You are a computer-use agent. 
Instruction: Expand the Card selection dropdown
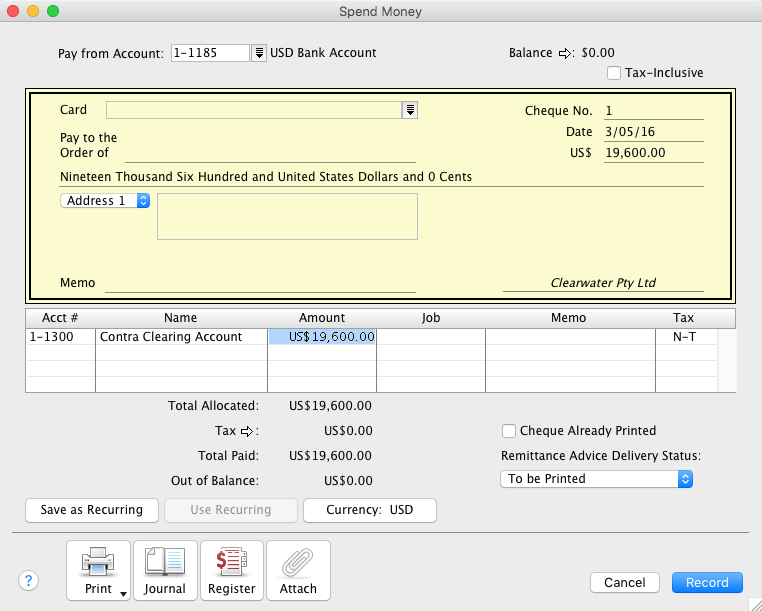(x=410, y=110)
